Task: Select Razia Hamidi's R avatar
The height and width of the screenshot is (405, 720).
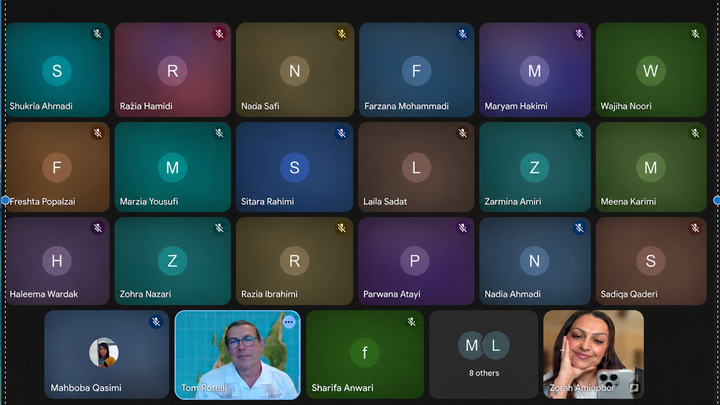Action: click(173, 71)
